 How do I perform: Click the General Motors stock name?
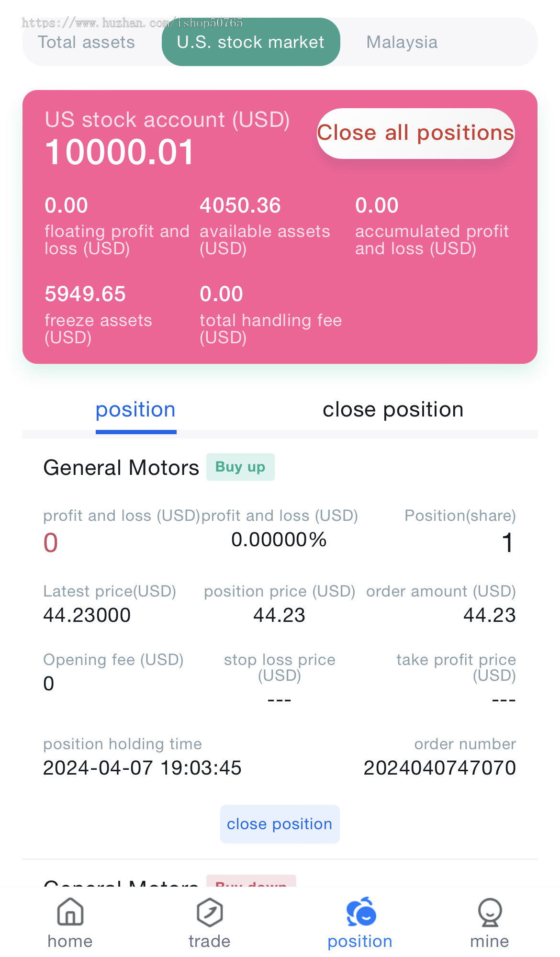click(121, 468)
